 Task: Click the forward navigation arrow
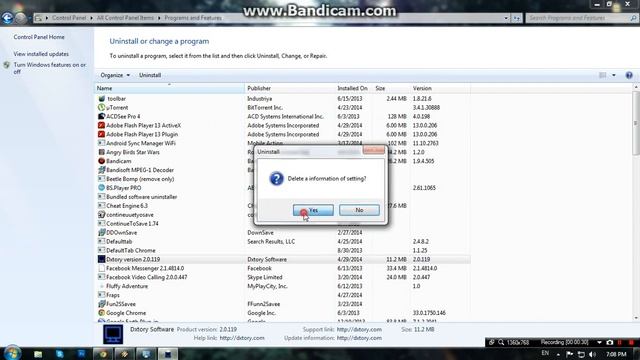coord(20,18)
